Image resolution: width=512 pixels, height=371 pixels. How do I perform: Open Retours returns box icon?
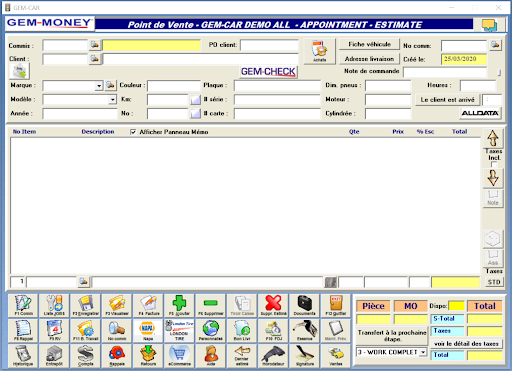[x=148, y=356]
